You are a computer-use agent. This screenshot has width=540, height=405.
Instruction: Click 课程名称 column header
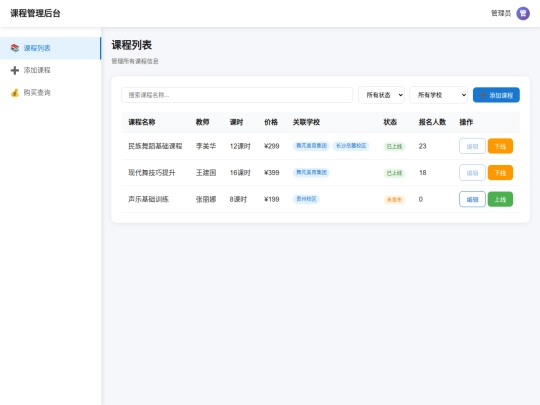click(x=142, y=122)
